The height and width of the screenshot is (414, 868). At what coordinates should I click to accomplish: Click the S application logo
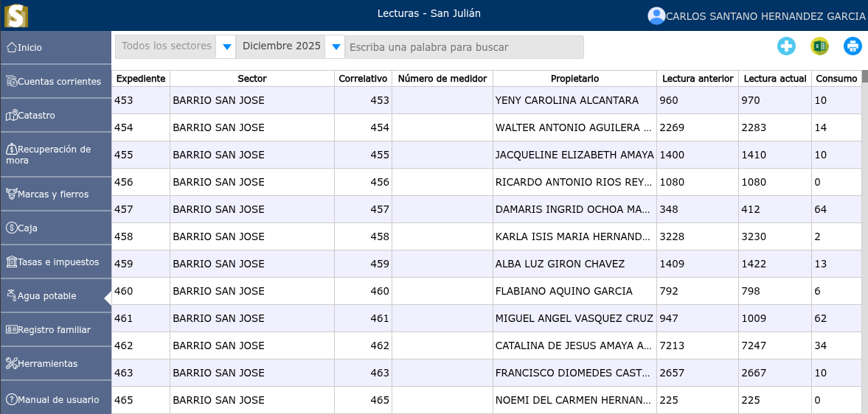click(x=16, y=15)
